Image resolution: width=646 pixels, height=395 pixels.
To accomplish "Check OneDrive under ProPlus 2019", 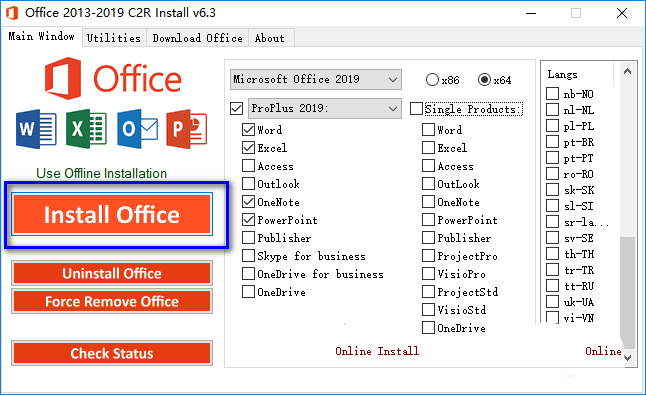I will pos(248,292).
